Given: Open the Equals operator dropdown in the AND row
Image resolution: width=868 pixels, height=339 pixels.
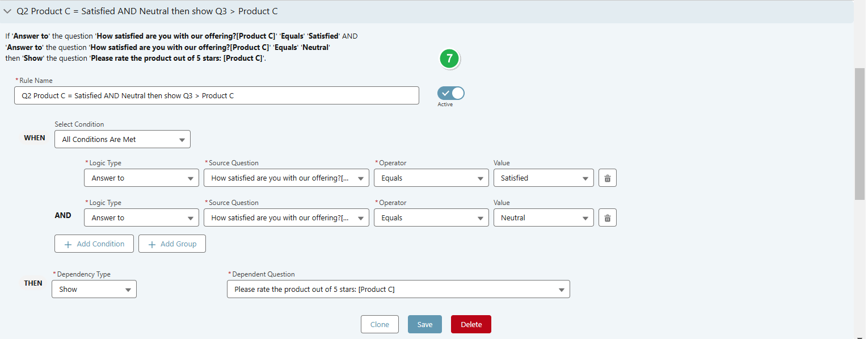Looking at the screenshot, I should click(x=431, y=217).
